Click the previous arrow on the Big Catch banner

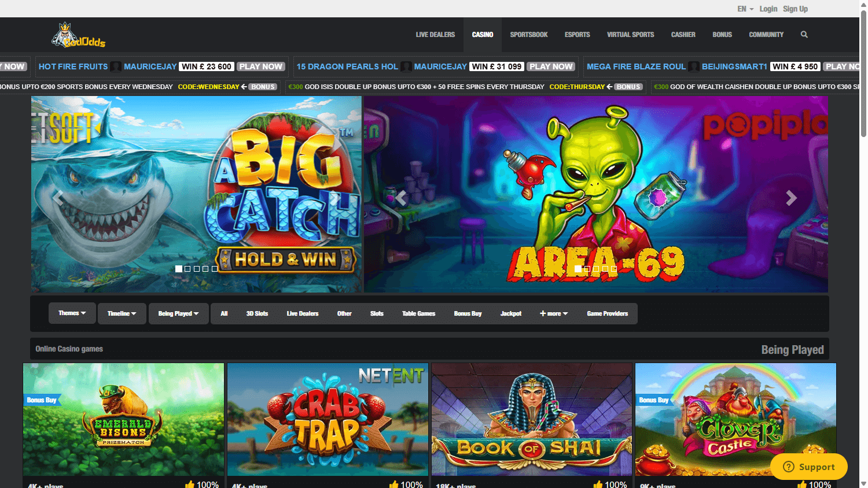tap(57, 197)
